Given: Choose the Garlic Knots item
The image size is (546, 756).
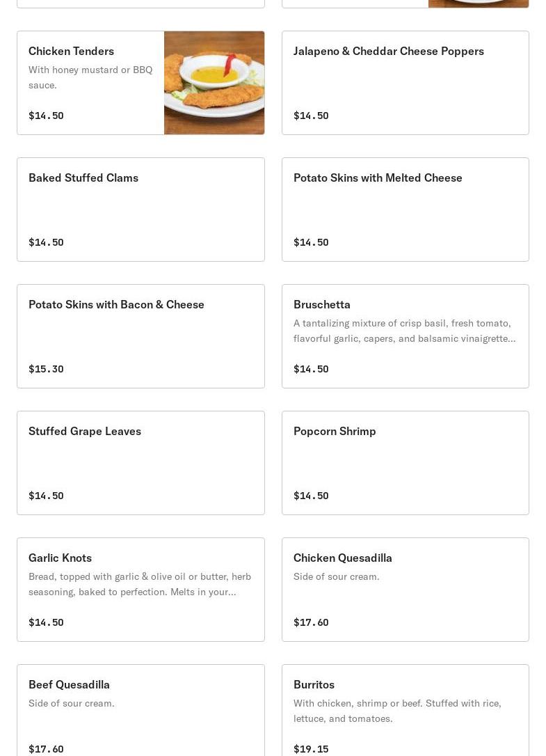Looking at the screenshot, I should (x=60, y=558).
